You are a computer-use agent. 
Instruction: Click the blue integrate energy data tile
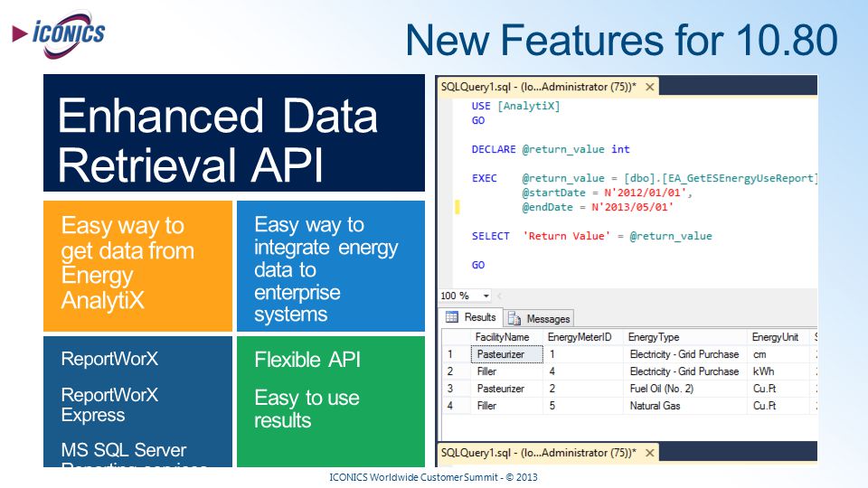tap(331, 266)
